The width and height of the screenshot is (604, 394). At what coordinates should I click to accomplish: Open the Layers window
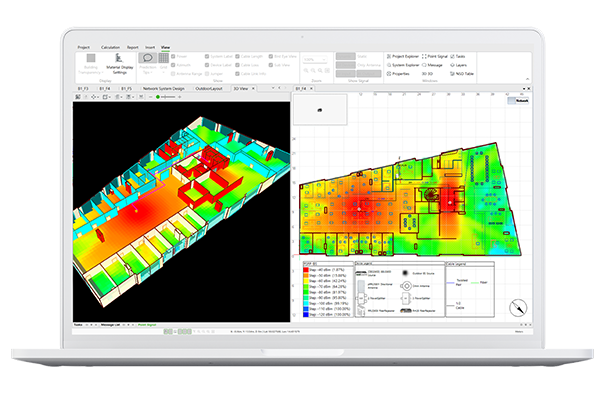click(x=458, y=65)
